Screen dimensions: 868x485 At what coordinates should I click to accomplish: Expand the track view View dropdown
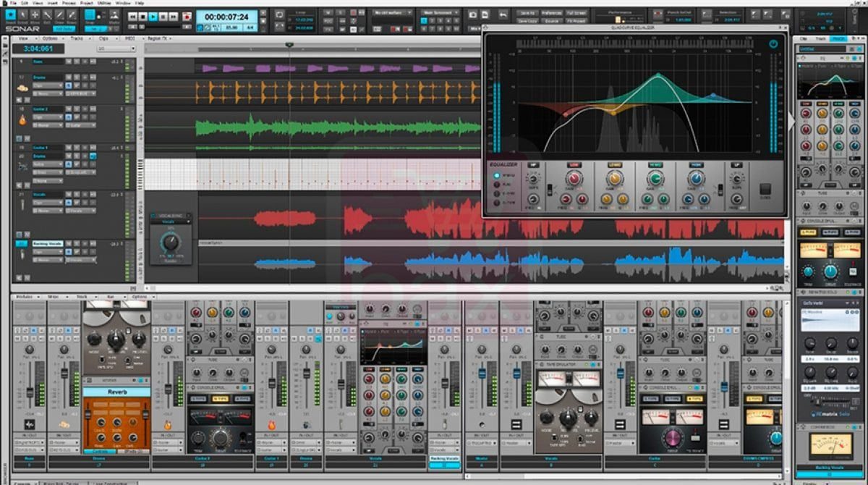point(26,38)
